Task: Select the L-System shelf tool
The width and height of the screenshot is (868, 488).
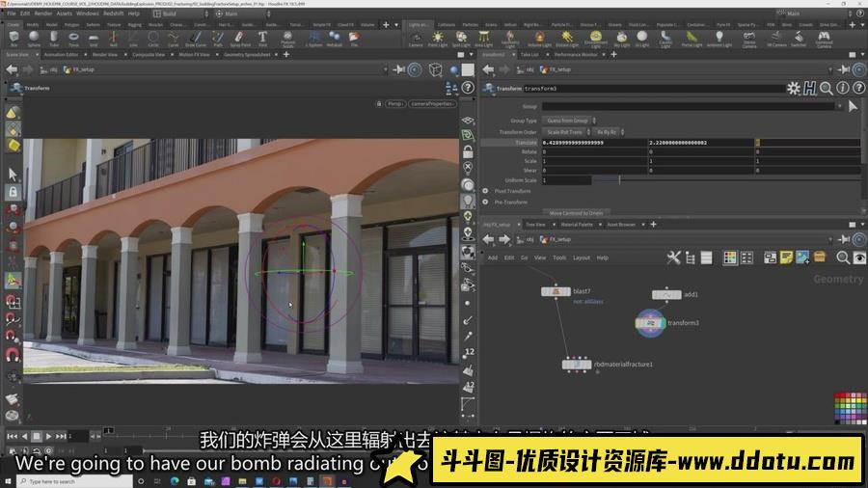Action: pos(313,39)
